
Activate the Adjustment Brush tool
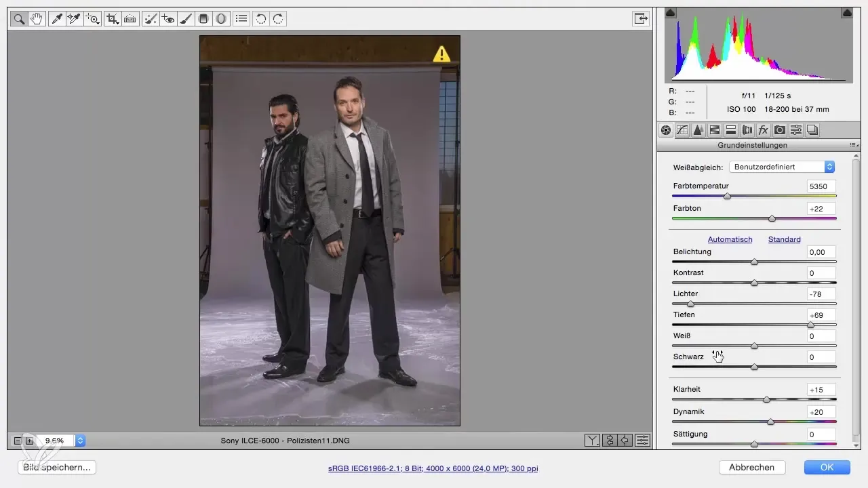pos(186,19)
